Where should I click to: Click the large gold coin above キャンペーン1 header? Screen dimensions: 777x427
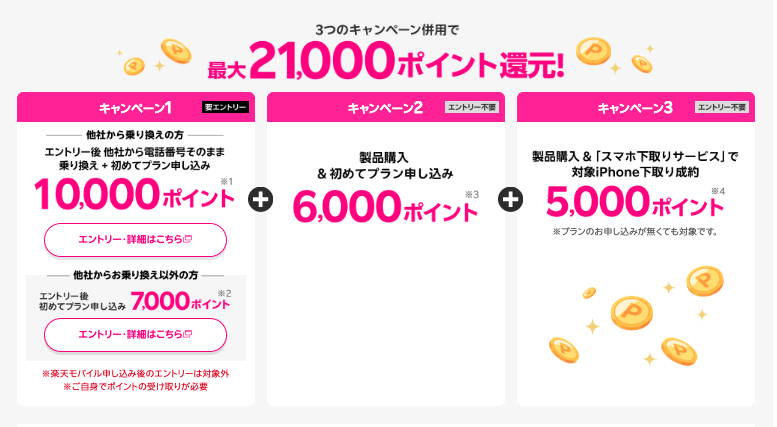click(176, 50)
